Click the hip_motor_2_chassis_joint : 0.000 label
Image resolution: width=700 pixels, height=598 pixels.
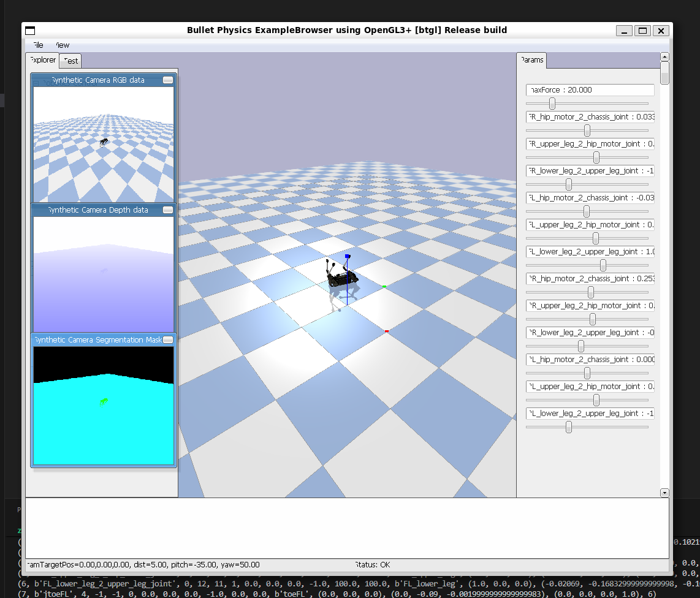[590, 359]
